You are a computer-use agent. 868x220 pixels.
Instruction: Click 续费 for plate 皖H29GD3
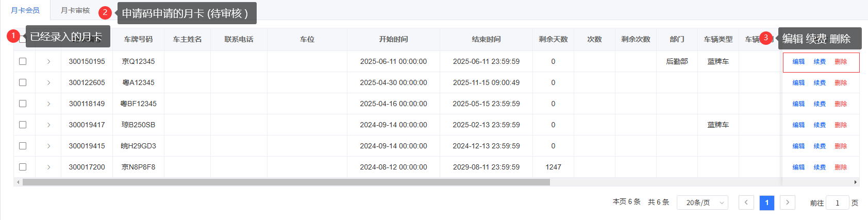pyautogui.click(x=820, y=146)
